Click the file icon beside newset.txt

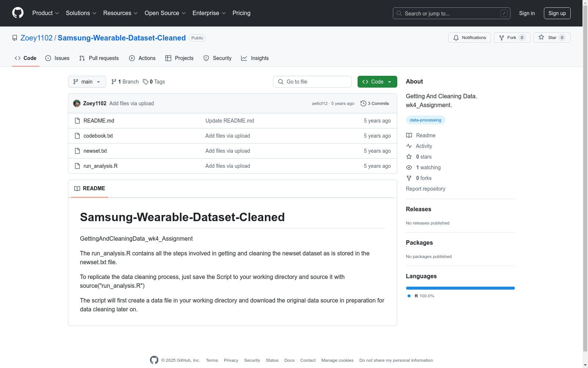(x=77, y=151)
